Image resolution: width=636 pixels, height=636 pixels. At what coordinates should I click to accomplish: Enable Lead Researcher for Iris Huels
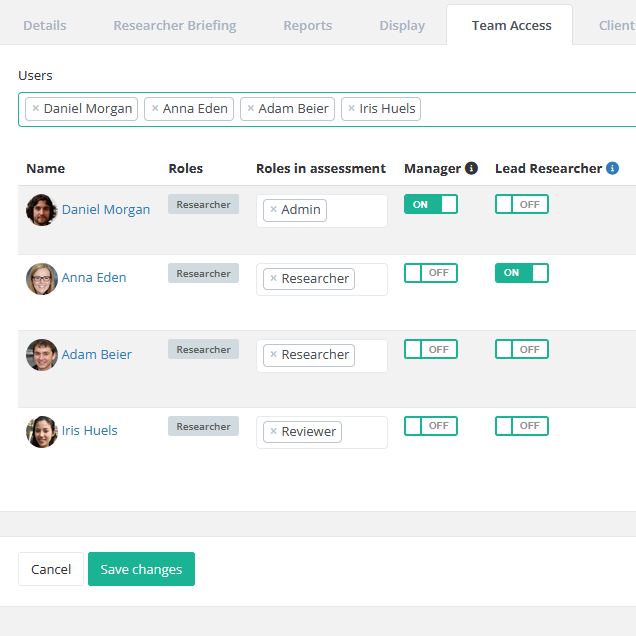tap(521, 426)
